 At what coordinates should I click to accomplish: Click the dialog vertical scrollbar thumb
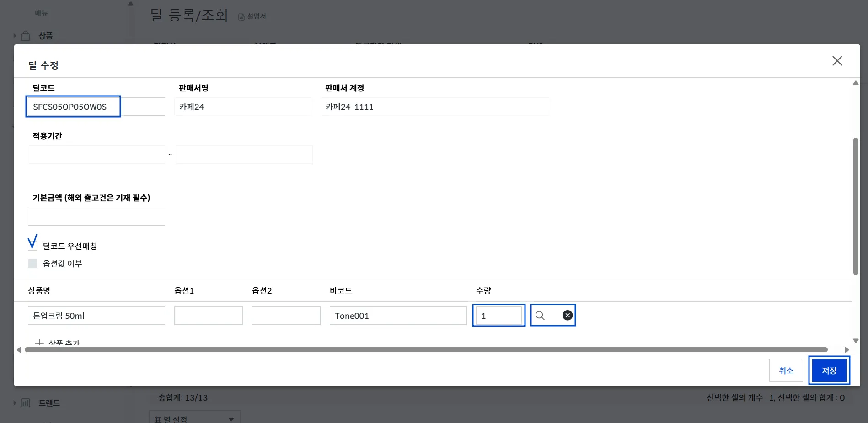(856, 206)
